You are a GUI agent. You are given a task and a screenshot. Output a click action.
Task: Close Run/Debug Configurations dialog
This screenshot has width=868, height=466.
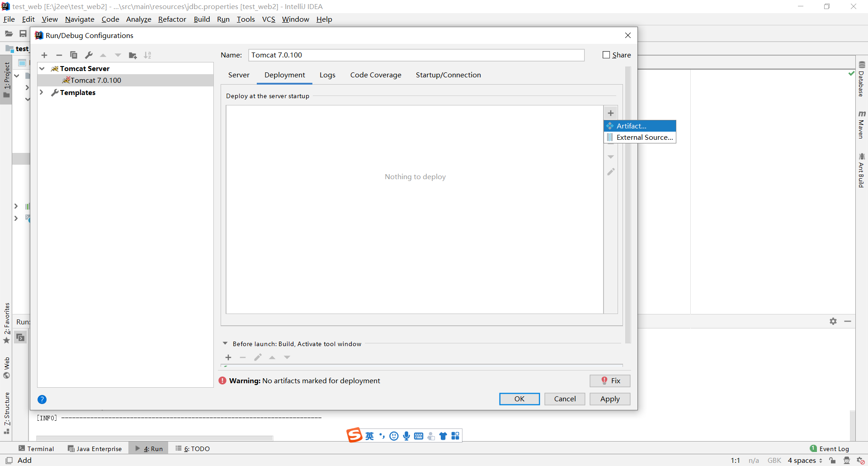coord(628,35)
